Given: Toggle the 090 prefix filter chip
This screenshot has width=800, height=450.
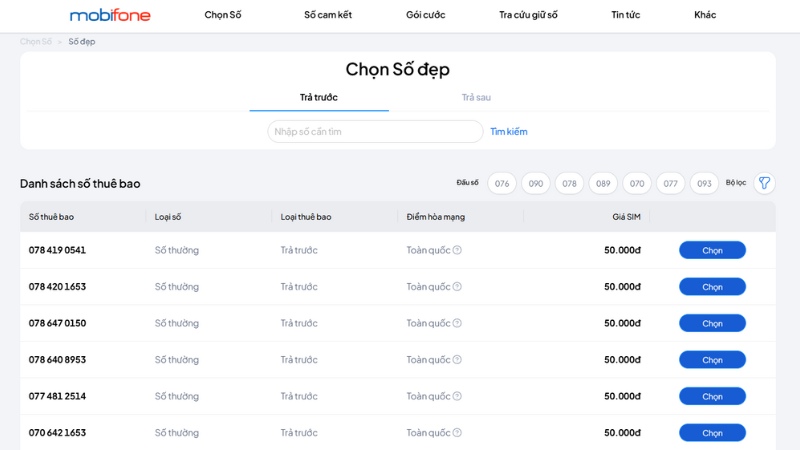Looking at the screenshot, I should (x=536, y=184).
